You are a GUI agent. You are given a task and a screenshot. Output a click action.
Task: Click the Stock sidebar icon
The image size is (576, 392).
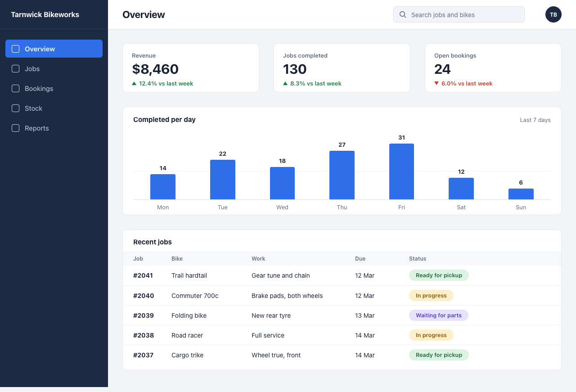coord(15,108)
